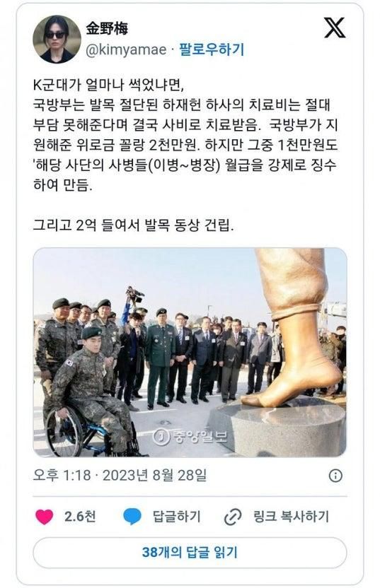
Task: Open the attached JoongAng Ilbo photo
Action: click(x=190, y=352)
